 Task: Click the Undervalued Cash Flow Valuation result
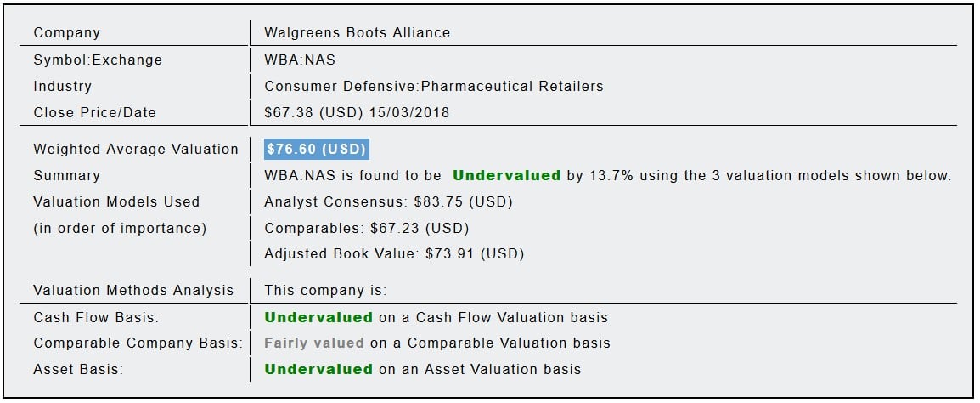tap(318, 318)
